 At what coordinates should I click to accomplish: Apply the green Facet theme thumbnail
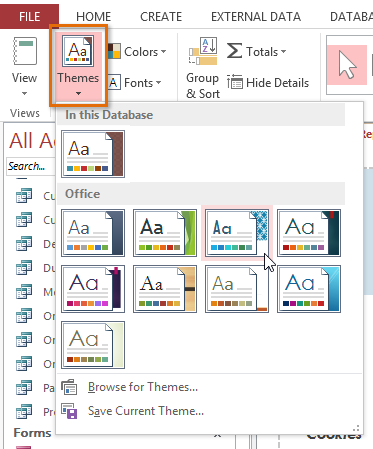(165, 233)
